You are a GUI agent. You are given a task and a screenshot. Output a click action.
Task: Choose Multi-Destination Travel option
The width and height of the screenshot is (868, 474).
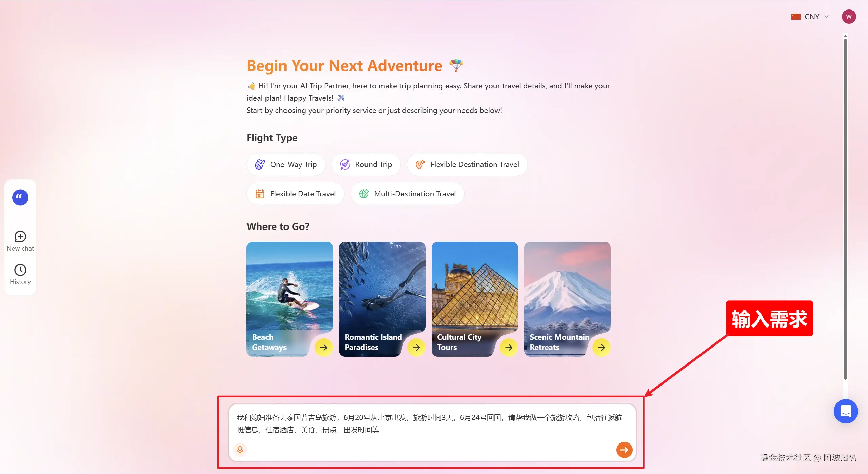(407, 194)
